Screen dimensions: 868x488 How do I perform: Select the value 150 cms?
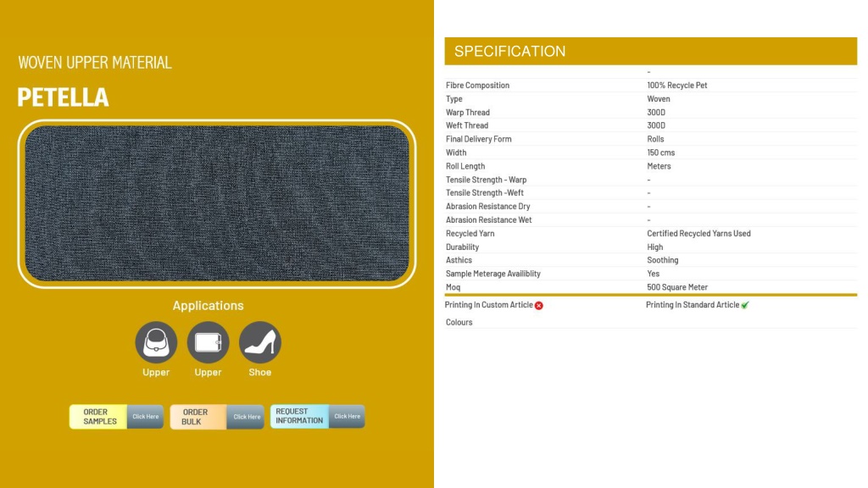pos(661,152)
